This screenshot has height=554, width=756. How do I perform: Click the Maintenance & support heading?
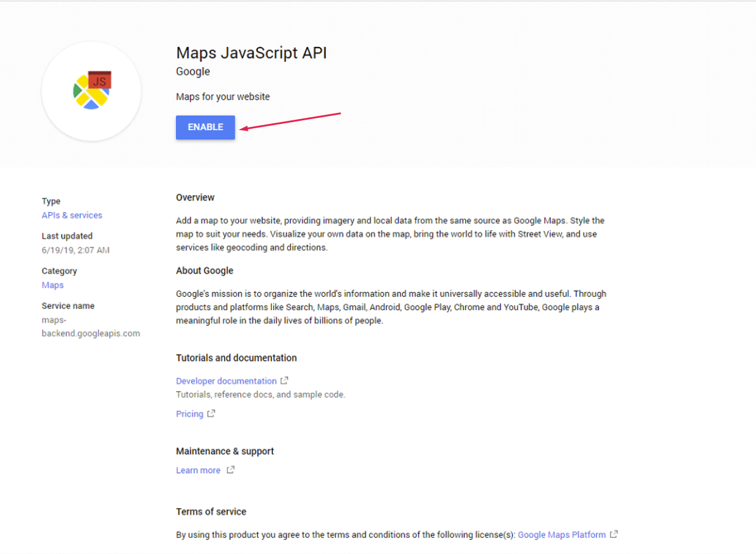coord(225,451)
